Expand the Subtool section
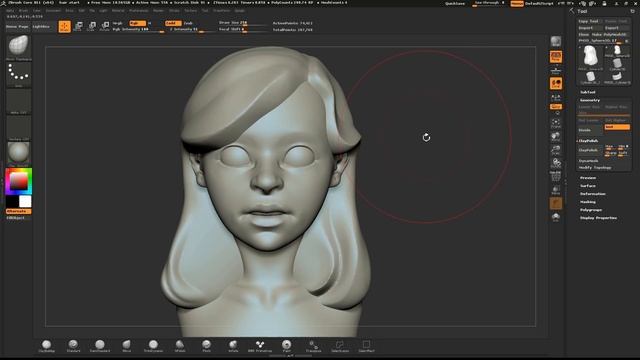Image resolution: width=640 pixels, height=360 pixels. (x=588, y=92)
